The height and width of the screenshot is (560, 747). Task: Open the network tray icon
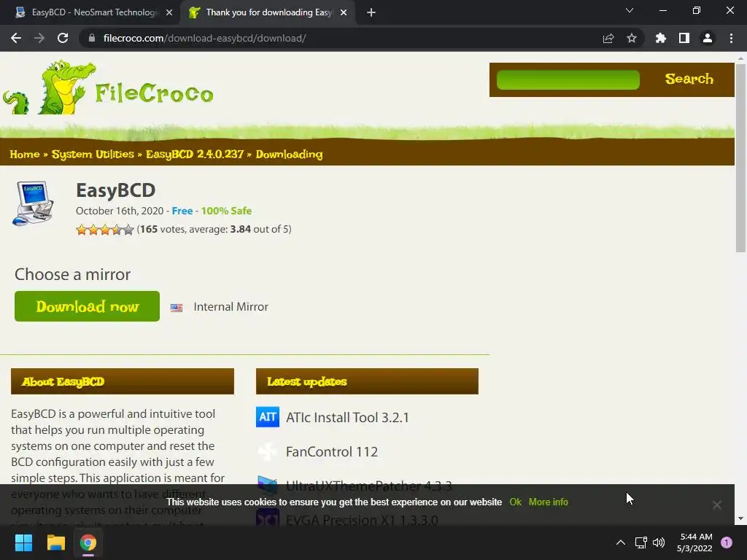coord(640,542)
